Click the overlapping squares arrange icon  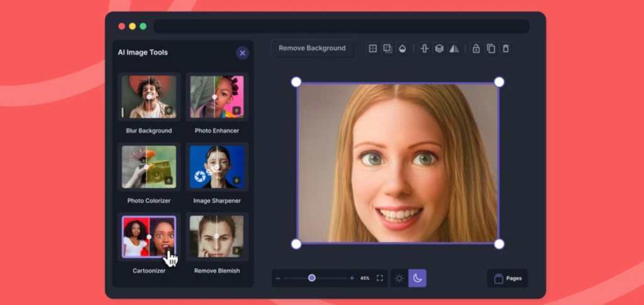387,48
